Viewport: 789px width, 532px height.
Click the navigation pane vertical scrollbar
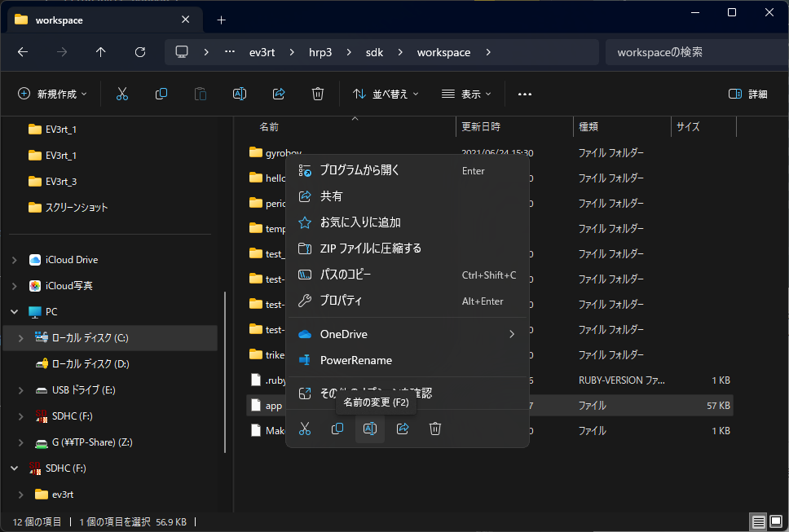click(224, 372)
